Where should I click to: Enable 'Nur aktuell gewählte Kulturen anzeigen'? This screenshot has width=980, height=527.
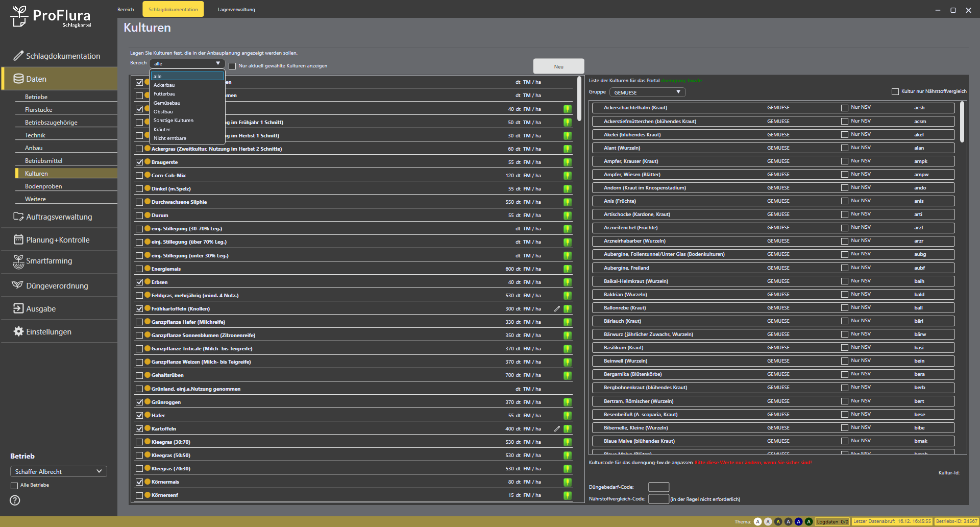pos(232,66)
